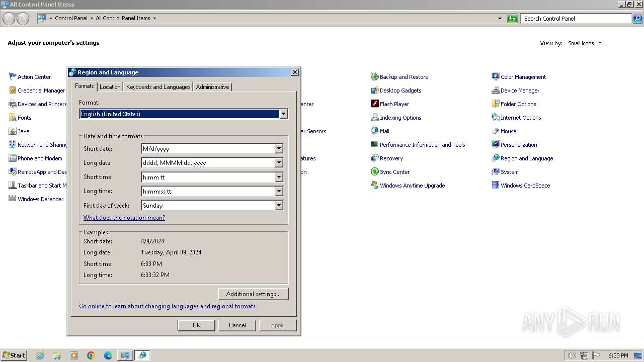644x362 pixels.
Task: Open the Indexing Options icon
Action: point(374,118)
